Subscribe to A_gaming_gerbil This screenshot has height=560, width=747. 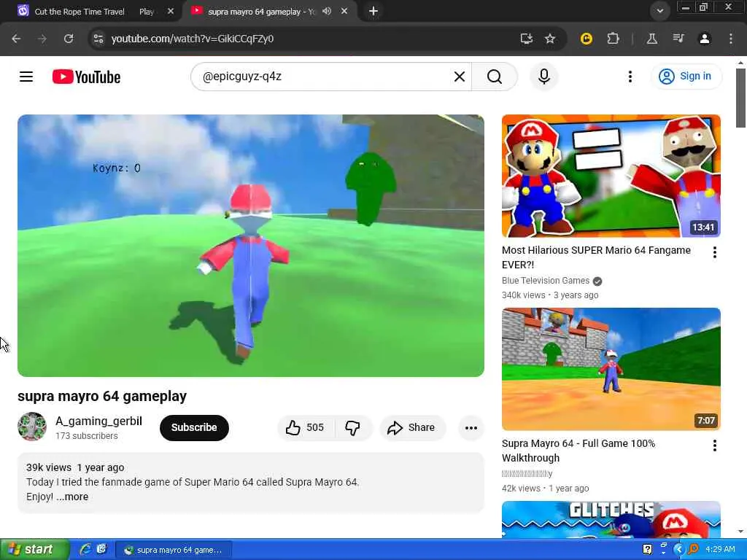[x=194, y=427]
